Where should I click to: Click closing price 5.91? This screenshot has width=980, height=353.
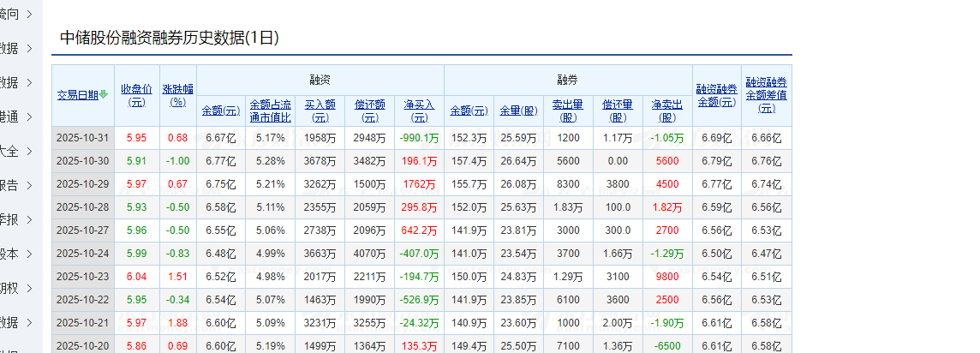pos(137,161)
